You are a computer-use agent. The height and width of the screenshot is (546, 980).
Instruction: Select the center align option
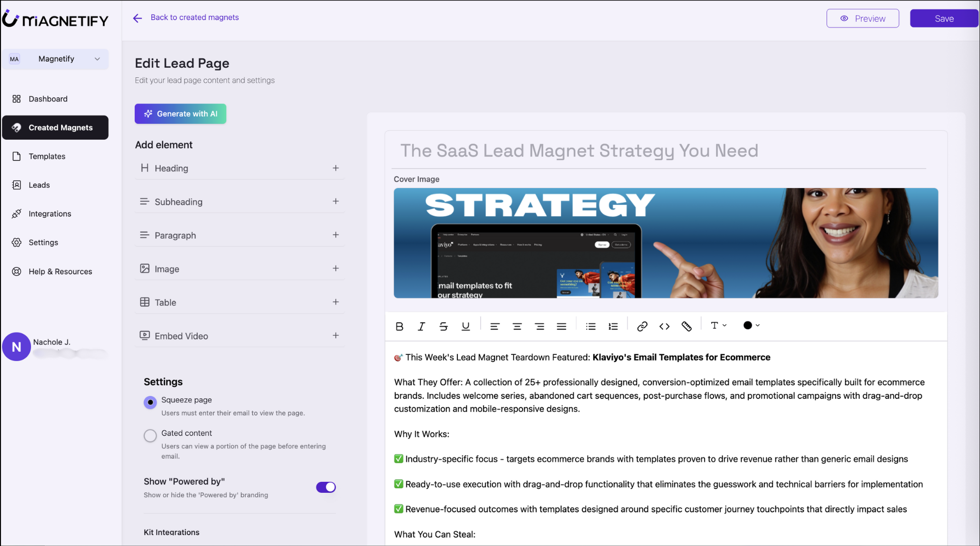517,326
